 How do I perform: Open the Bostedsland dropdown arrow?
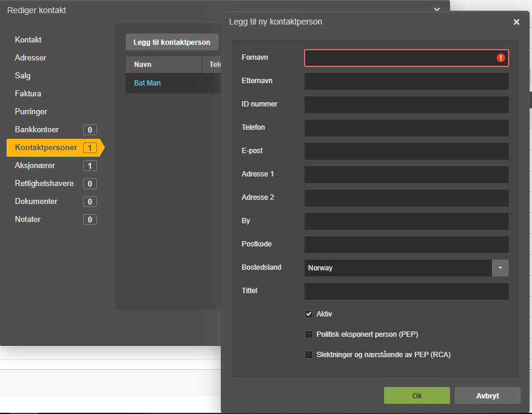(x=500, y=268)
